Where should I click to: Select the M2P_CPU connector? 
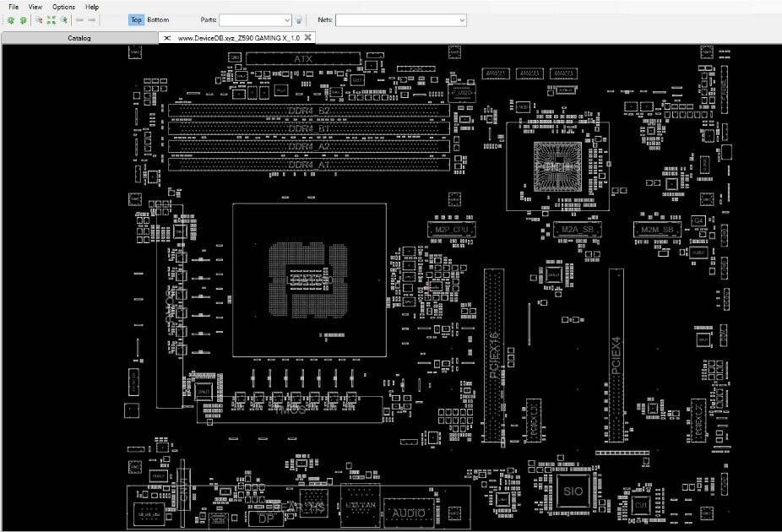[451, 230]
